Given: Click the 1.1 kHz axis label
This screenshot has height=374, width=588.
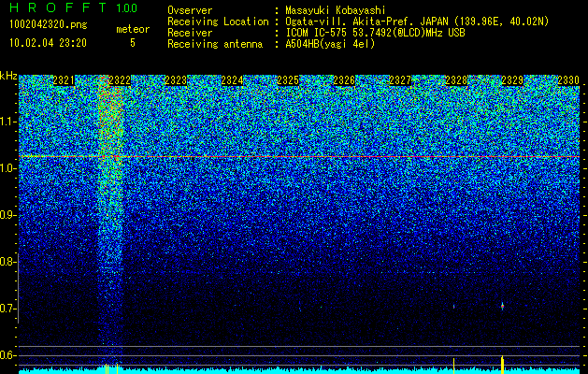Looking at the screenshot, I should coord(7,122).
